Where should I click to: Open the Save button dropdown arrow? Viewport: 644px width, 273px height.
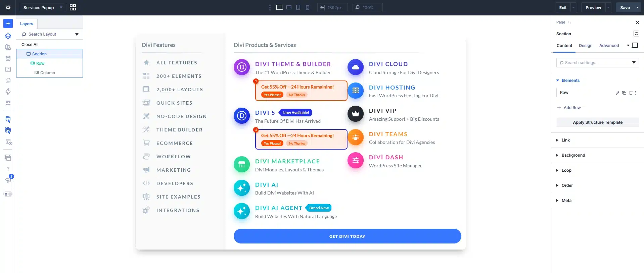pos(637,7)
